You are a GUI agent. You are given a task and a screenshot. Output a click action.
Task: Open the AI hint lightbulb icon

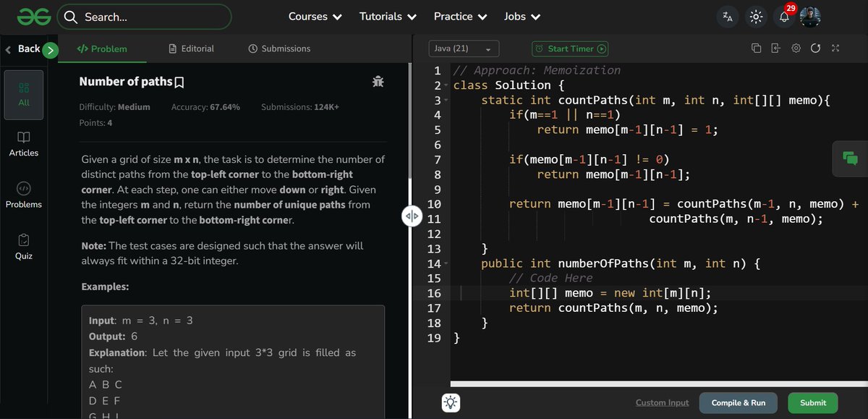[x=451, y=402]
